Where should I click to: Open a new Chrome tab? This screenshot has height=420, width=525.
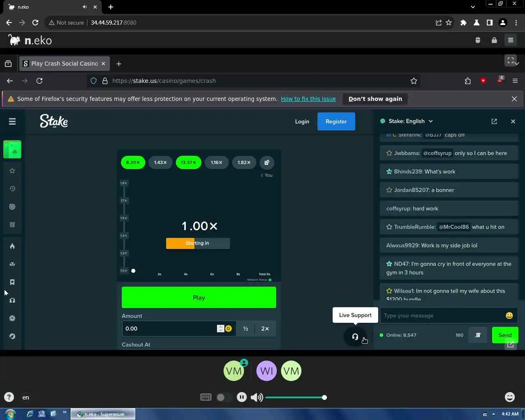(x=111, y=7)
